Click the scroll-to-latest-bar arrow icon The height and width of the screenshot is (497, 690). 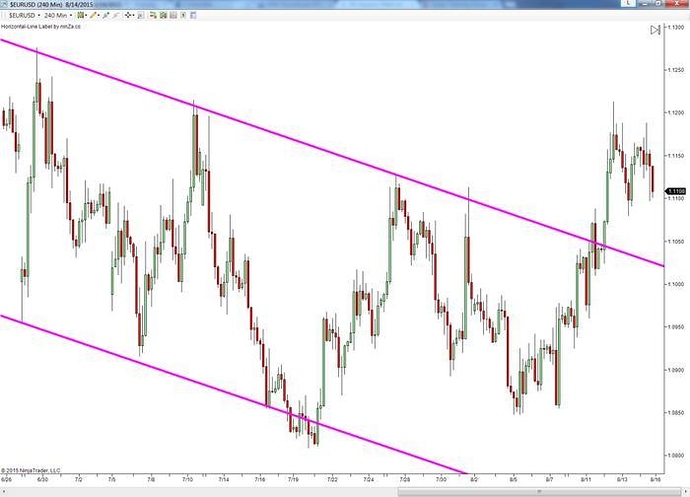pos(655,29)
